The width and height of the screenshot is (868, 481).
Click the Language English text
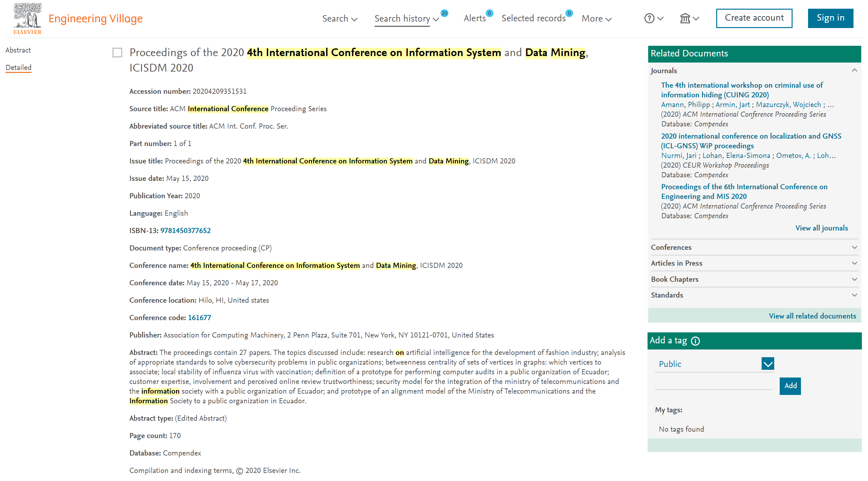[x=159, y=213]
